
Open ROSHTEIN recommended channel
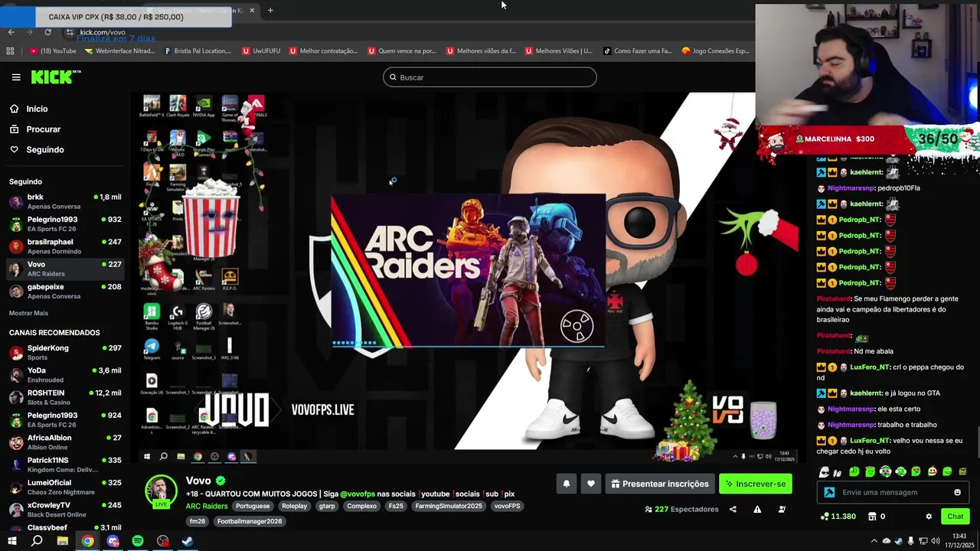click(65, 397)
